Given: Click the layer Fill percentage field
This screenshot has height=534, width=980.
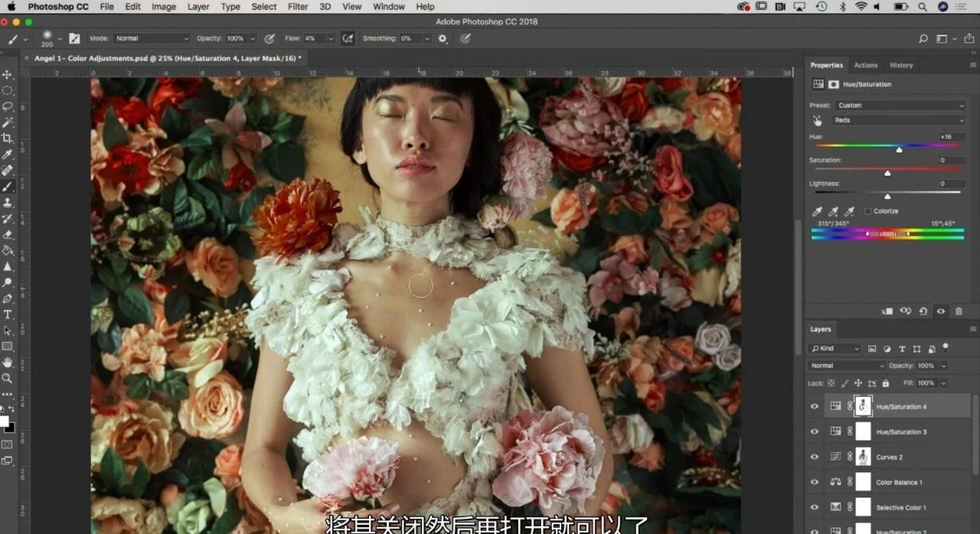Looking at the screenshot, I should click(926, 383).
